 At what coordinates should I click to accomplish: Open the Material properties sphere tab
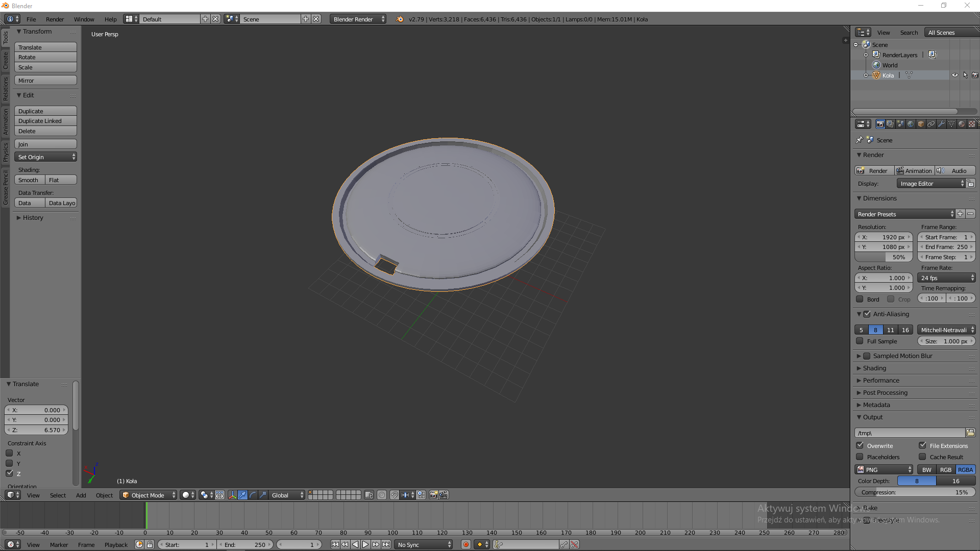[962, 124]
